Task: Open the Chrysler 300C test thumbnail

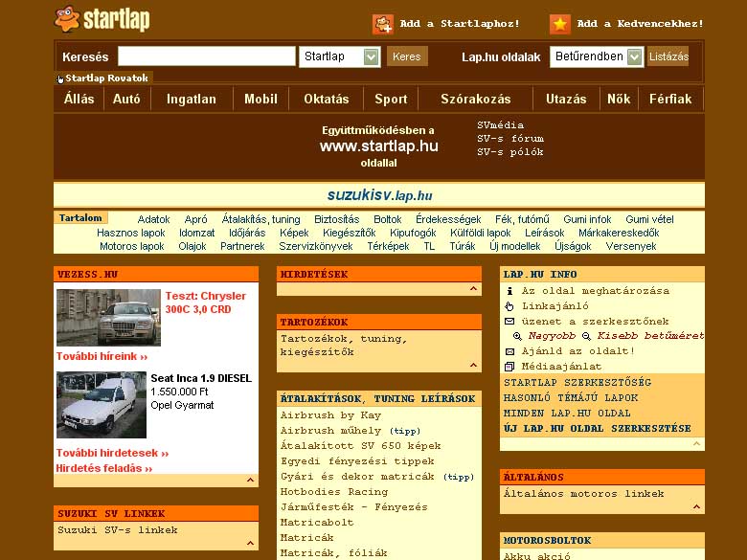Action: pos(108,317)
